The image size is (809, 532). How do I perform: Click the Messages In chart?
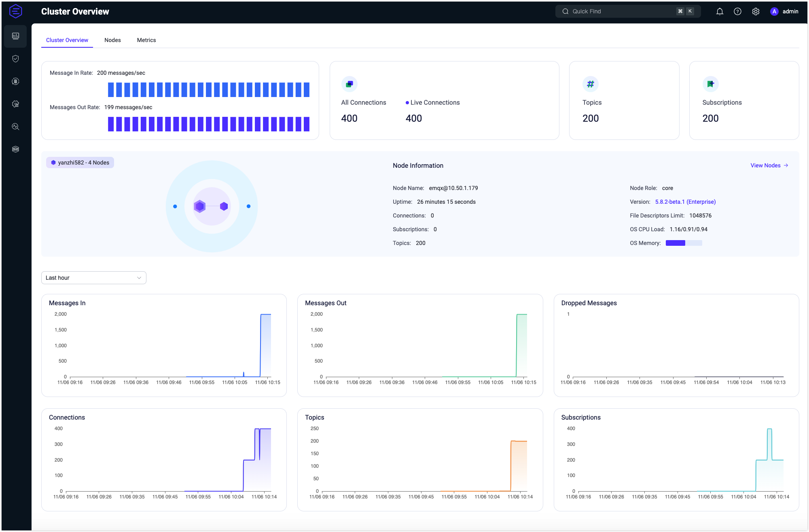click(164, 346)
